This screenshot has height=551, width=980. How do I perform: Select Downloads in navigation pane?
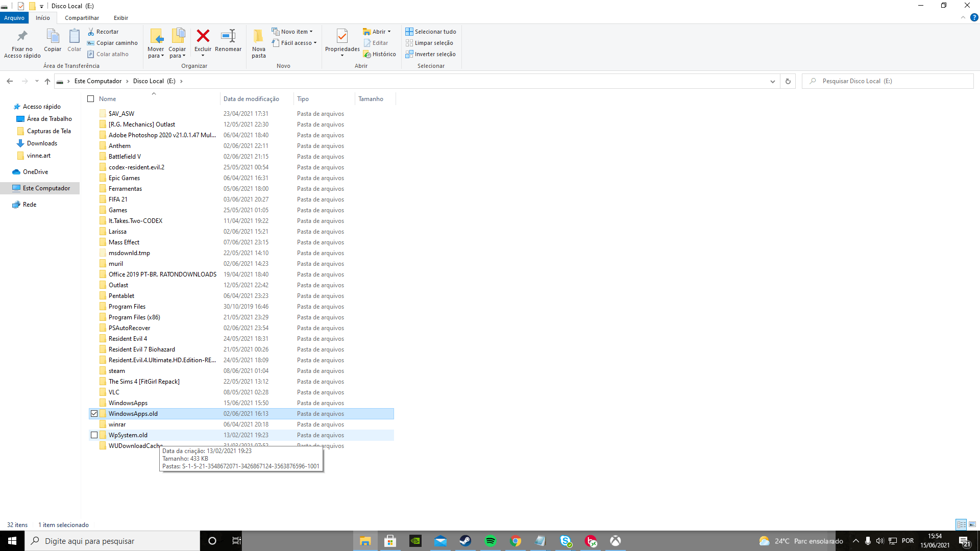(x=42, y=143)
